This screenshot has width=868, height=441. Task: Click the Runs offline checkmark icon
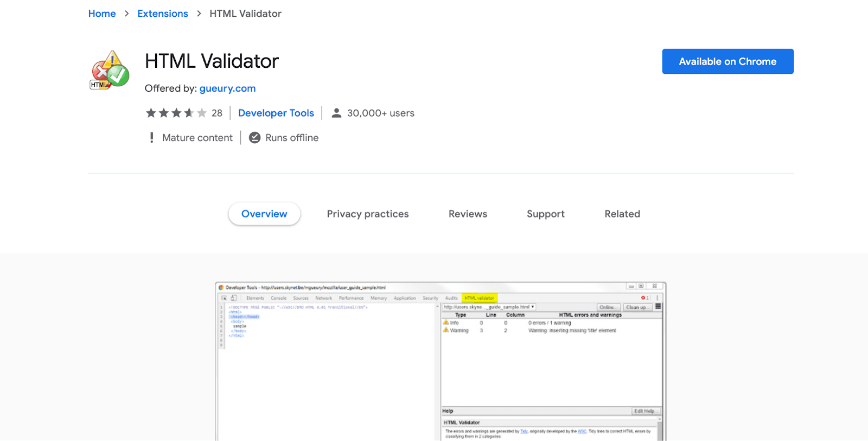(x=254, y=138)
